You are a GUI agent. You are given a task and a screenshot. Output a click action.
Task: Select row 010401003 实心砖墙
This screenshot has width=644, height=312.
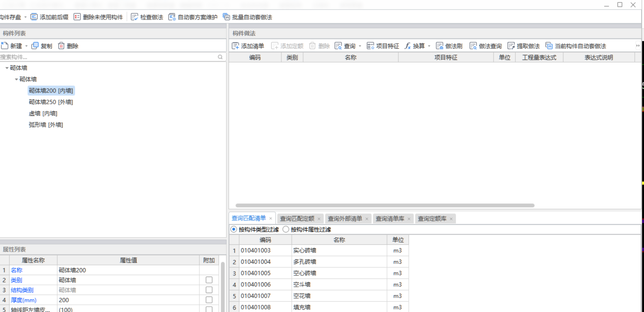tap(319, 250)
